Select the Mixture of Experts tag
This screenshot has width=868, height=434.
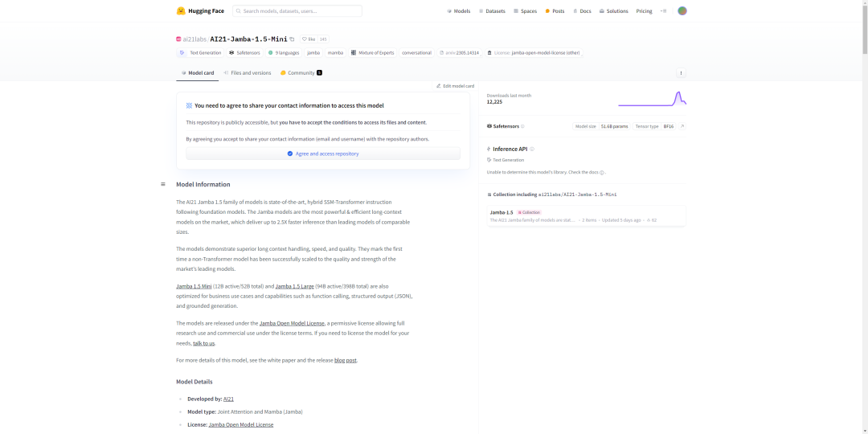click(x=373, y=52)
